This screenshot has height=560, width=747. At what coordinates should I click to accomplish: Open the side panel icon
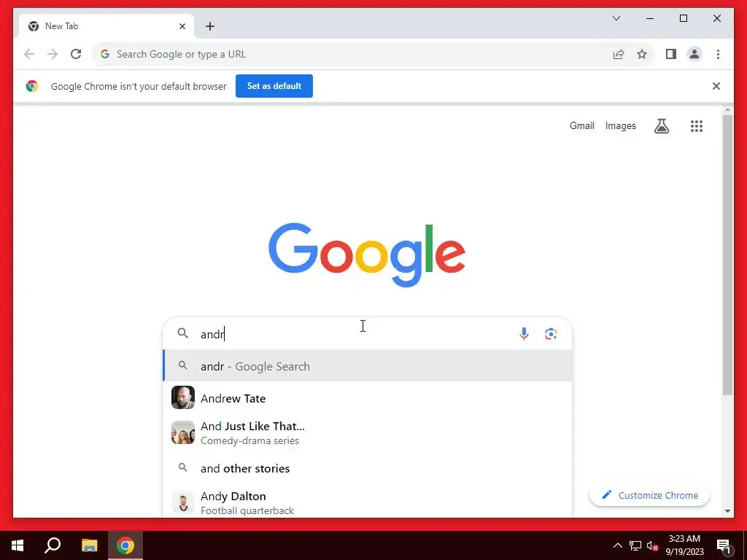[x=671, y=54]
